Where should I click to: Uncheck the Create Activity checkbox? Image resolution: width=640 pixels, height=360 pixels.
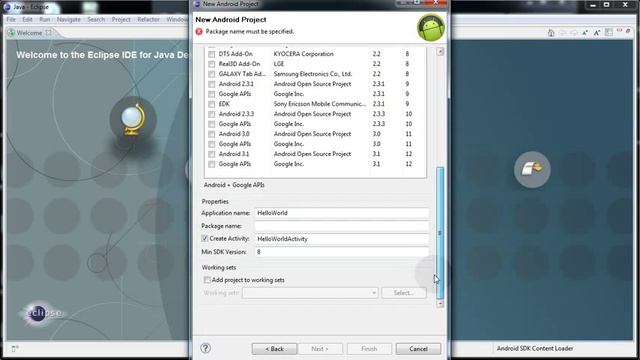(x=204, y=238)
